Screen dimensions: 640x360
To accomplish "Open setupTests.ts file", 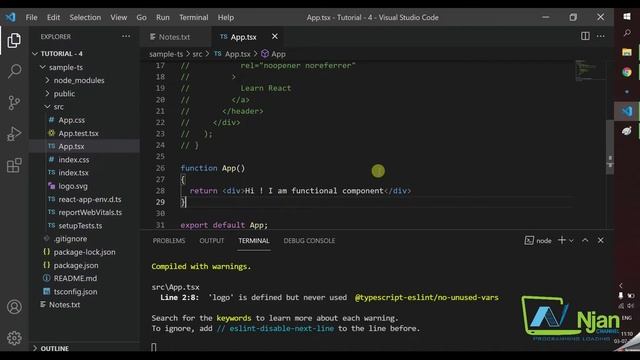I will click(x=80, y=226).
